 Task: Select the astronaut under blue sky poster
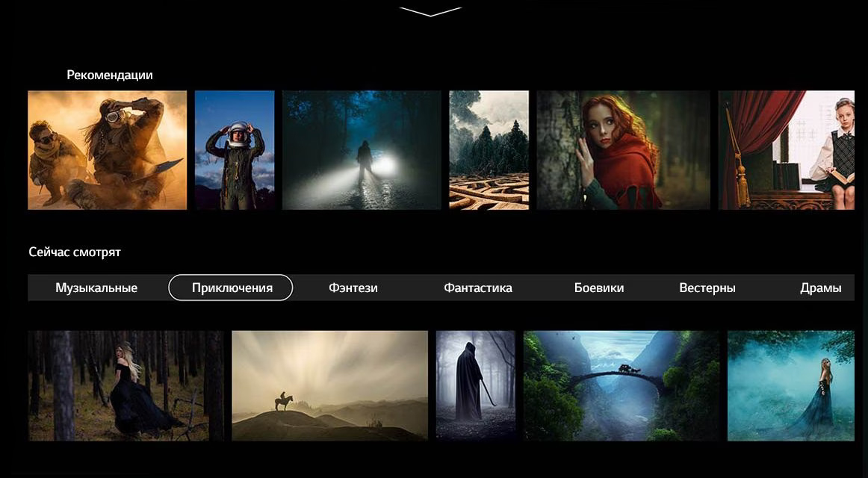point(235,150)
